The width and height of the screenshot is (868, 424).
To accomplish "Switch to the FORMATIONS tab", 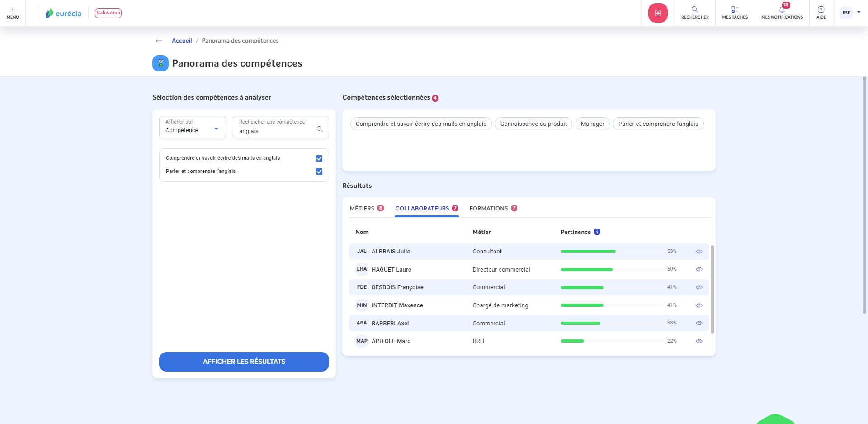I will (x=493, y=208).
